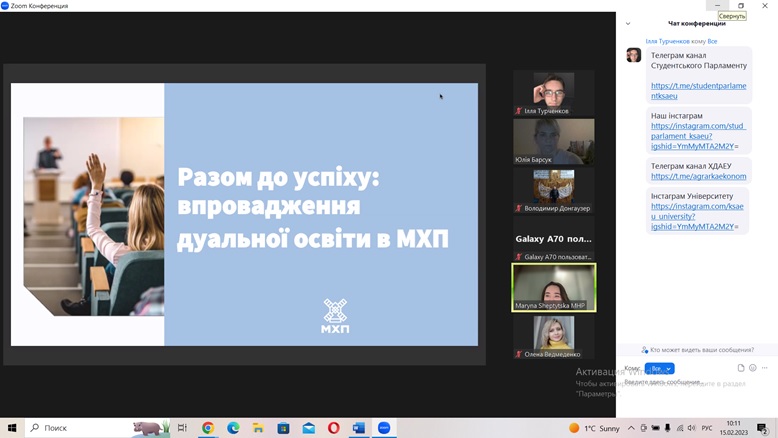This screenshot has width=778, height=438.
Task: Select Володимир Донгаузер video tile
Action: click(554, 190)
